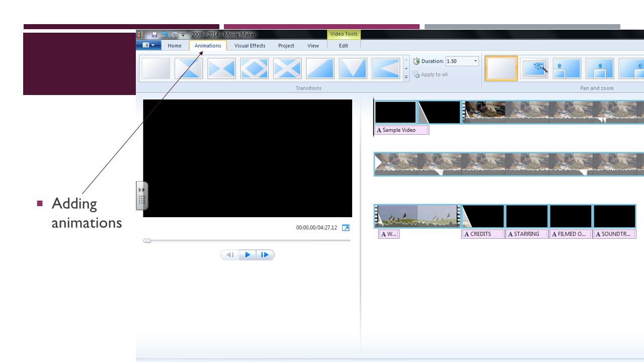Viewport: 644px width, 362px height.
Task: Select the black clip above STARRING caption
Action: 527,216
